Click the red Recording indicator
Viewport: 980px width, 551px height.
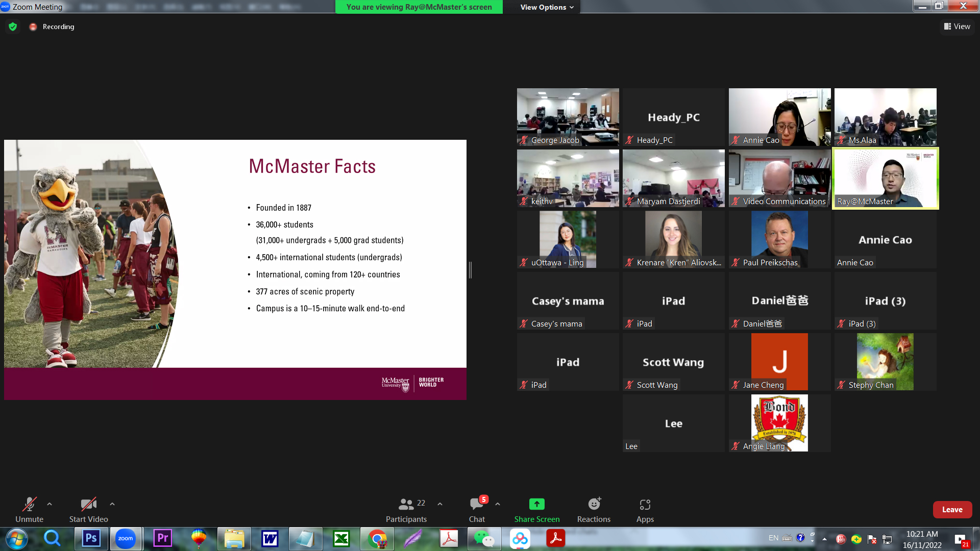[33, 27]
